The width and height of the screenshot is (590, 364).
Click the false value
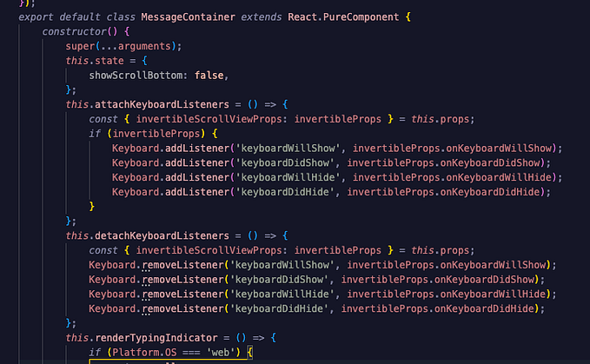click(209, 76)
